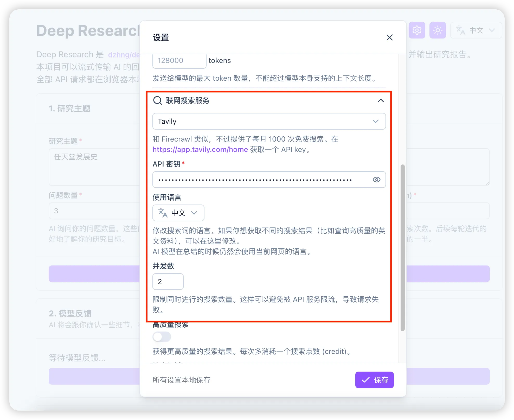This screenshot has height=420, width=514.
Task: Click the settings dialog scrollbar thumb
Action: [402, 248]
